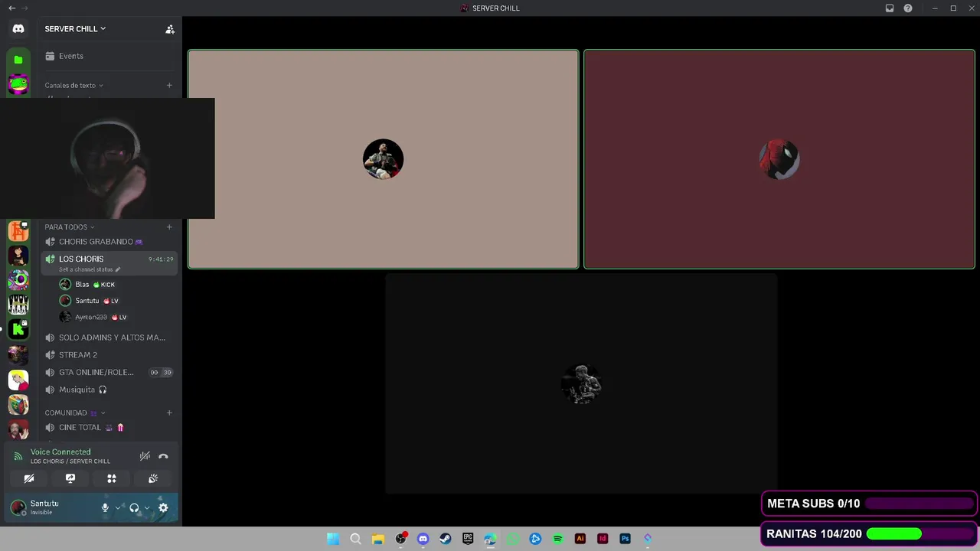Open Epic Games Launcher from taskbar

[468, 539]
